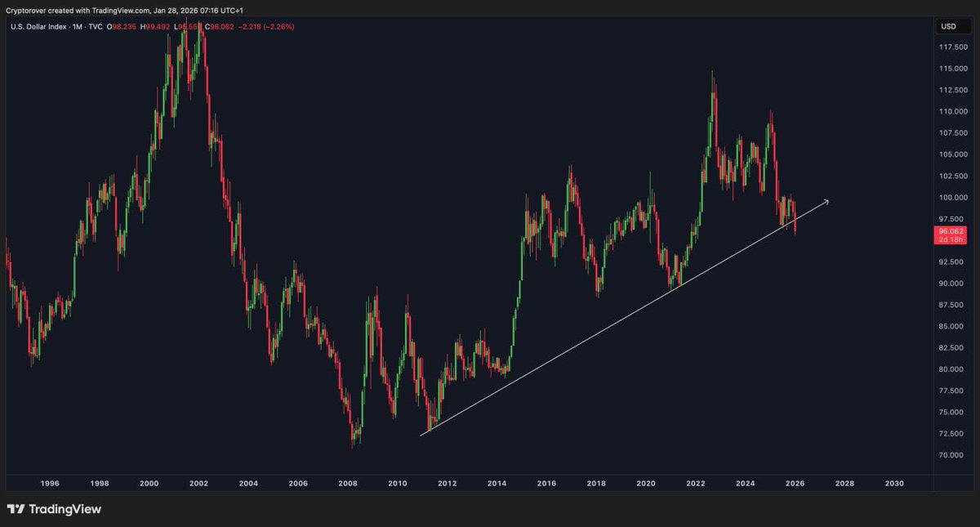
Task: Click the 100.000 price axis label
Action: tap(954, 197)
